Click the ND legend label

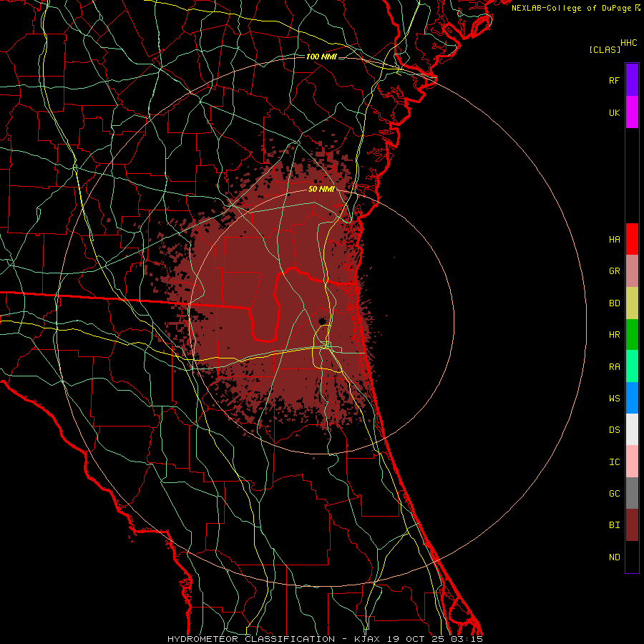pyautogui.click(x=614, y=557)
